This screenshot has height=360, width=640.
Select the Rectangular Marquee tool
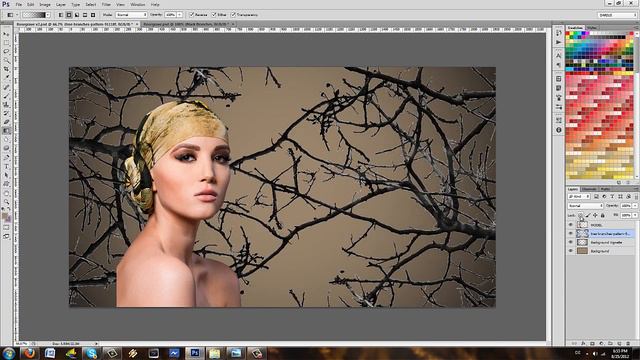pos(6,43)
